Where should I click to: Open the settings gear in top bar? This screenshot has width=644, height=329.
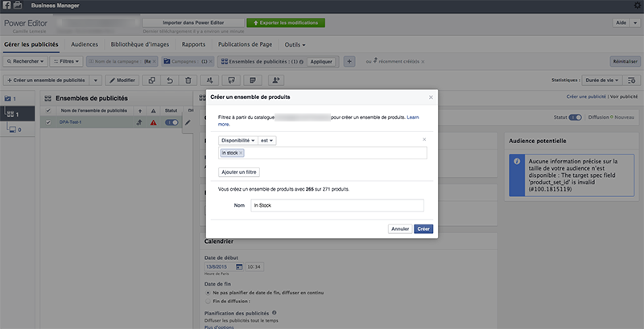click(x=638, y=6)
